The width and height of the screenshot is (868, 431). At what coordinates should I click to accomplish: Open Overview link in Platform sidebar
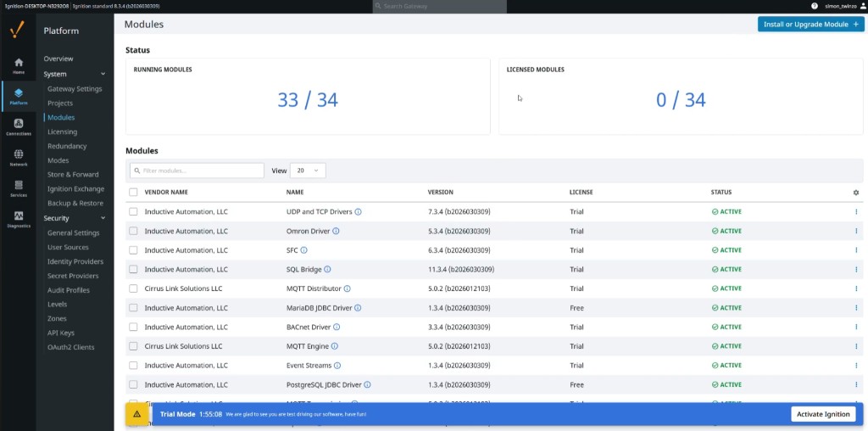coord(58,59)
